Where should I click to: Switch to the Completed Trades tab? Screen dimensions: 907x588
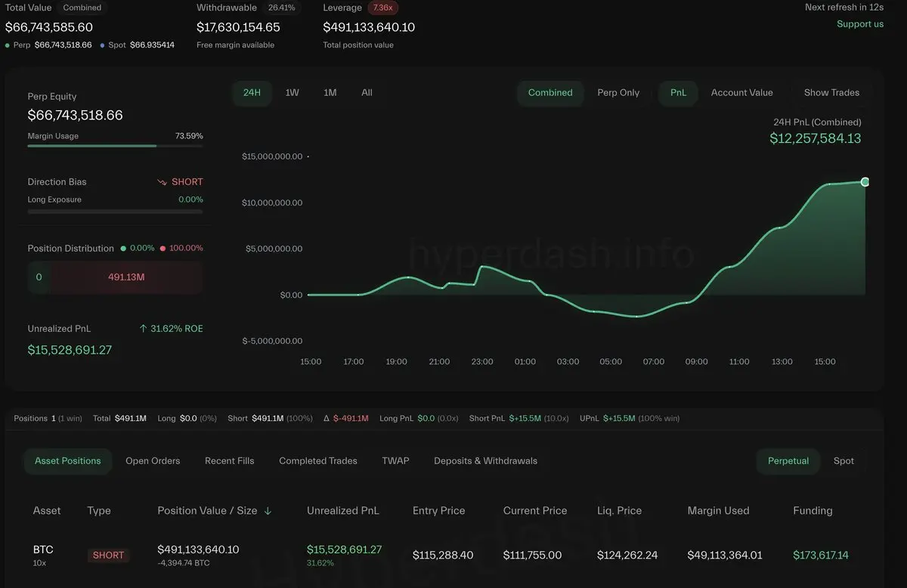point(317,461)
